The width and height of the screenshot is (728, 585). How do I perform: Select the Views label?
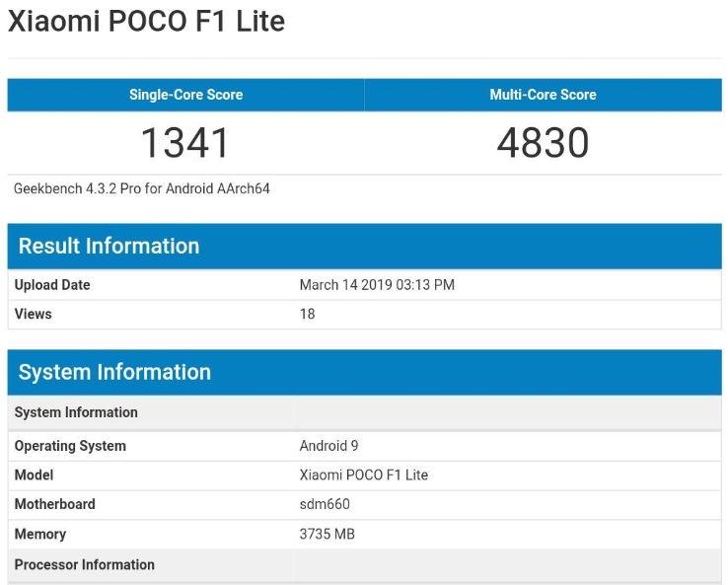[33, 314]
